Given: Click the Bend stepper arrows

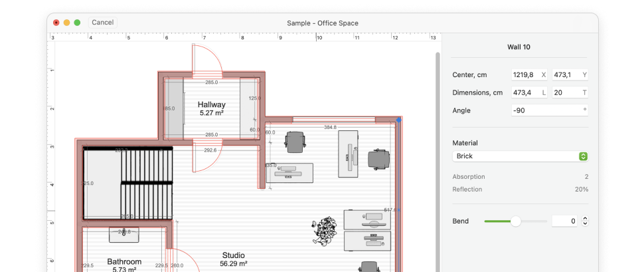Looking at the screenshot, I should tap(585, 221).
